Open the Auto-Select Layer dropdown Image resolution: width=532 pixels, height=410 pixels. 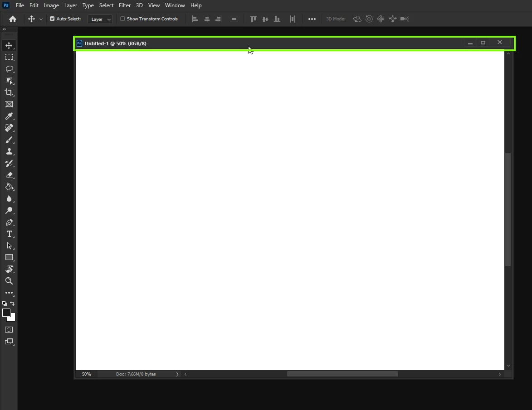coord(100,19)
